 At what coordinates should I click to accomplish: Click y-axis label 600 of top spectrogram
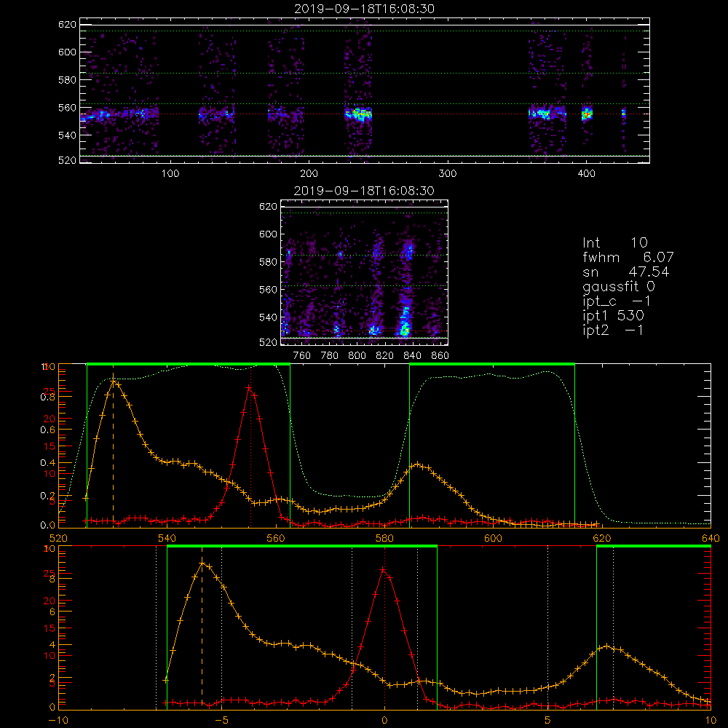click(x=67, y=52)
